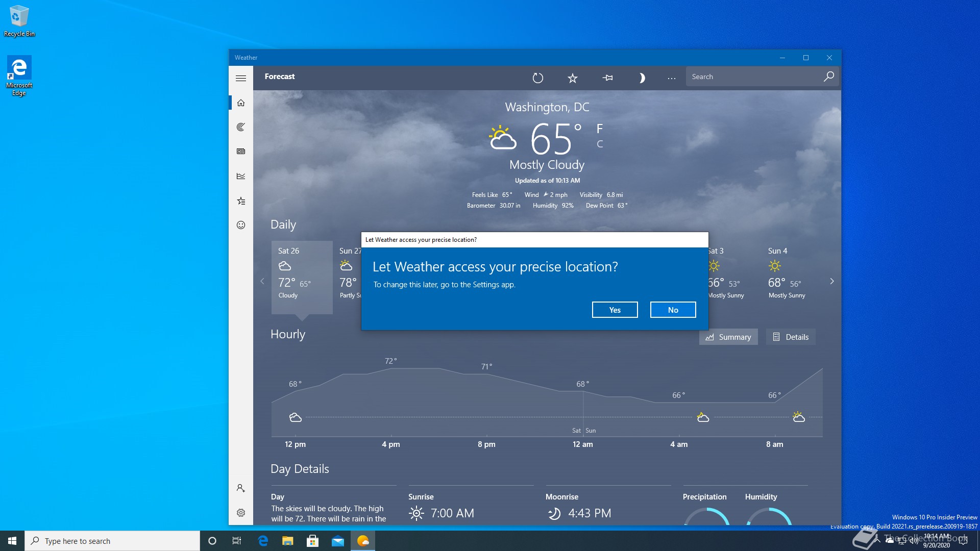Select Microsoft Edge desktop shortcut
This screenshot has height=551, width=980.
(x=19, y=76)
